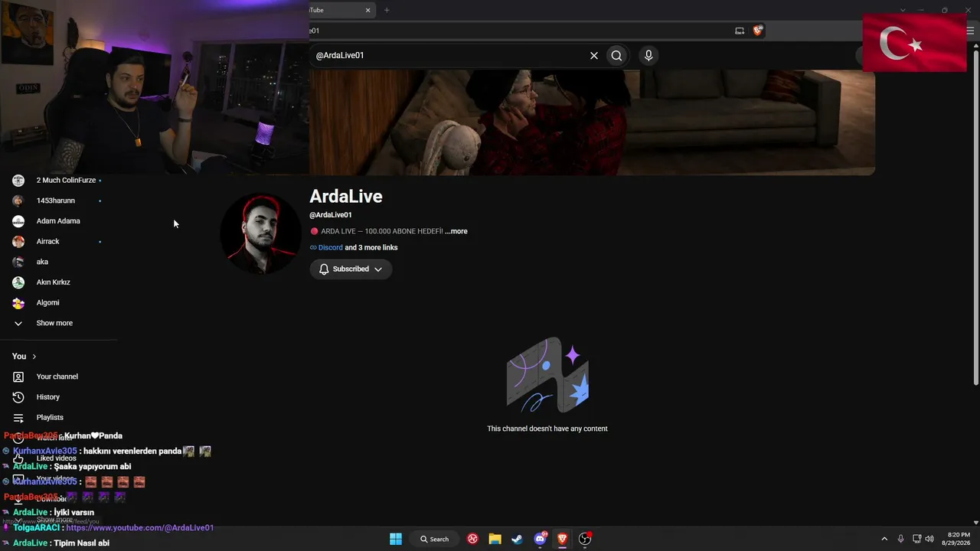Image resolution: width=980 pixels, height=551 pixels.
Task: Open the You section header
Action: (24, 357)
